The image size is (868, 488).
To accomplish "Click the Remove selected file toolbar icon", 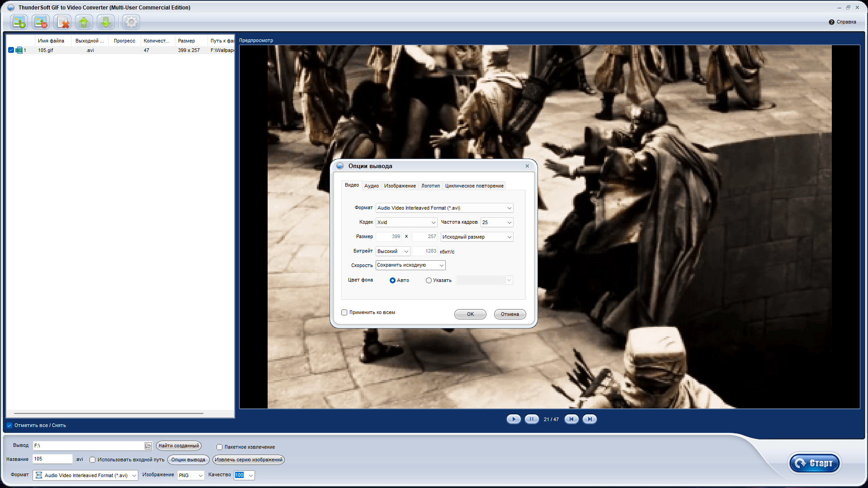I will tap(41, 22).
